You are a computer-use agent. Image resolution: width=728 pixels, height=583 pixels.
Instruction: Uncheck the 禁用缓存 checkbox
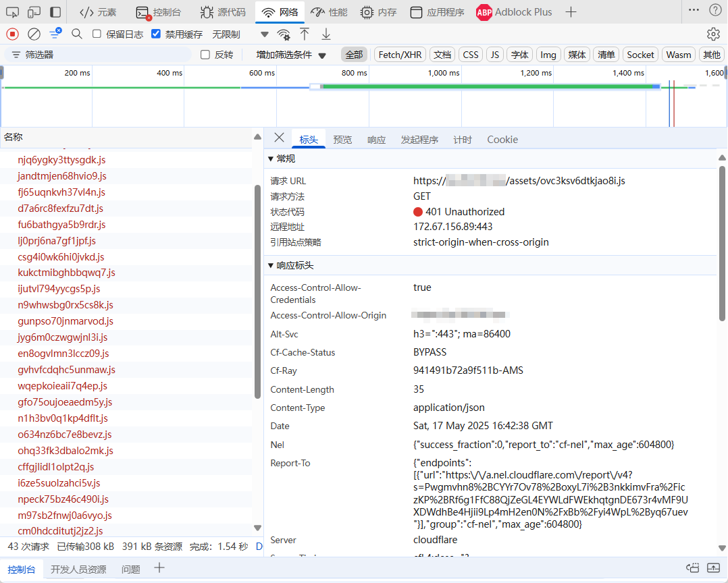pyautogui.click(x=156, y=34)
